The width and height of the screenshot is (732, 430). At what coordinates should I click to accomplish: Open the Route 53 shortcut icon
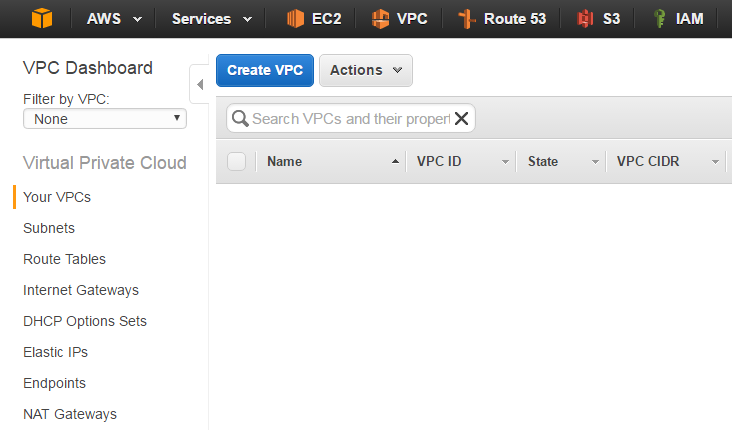465,18
